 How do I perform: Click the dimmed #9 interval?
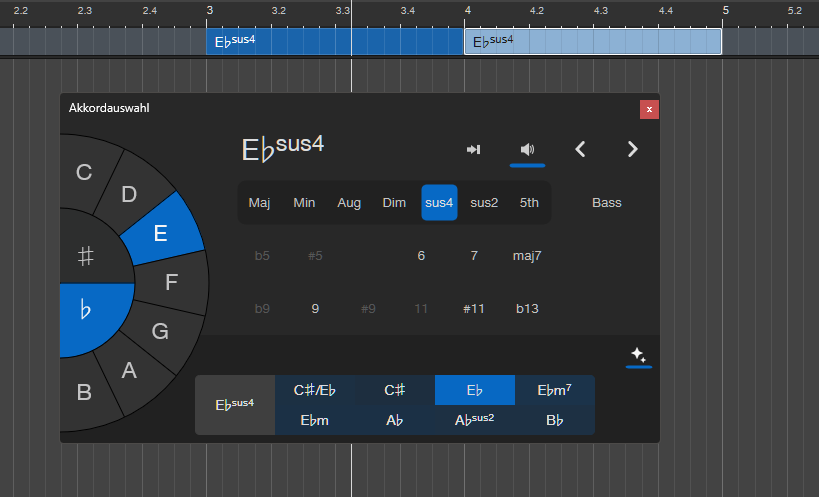368,309
